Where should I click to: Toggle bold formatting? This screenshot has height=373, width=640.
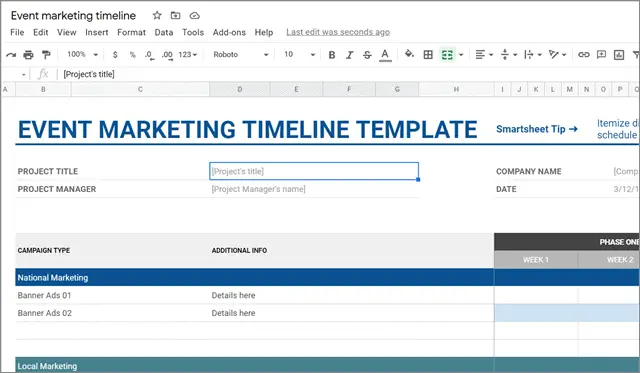[332, 55]
